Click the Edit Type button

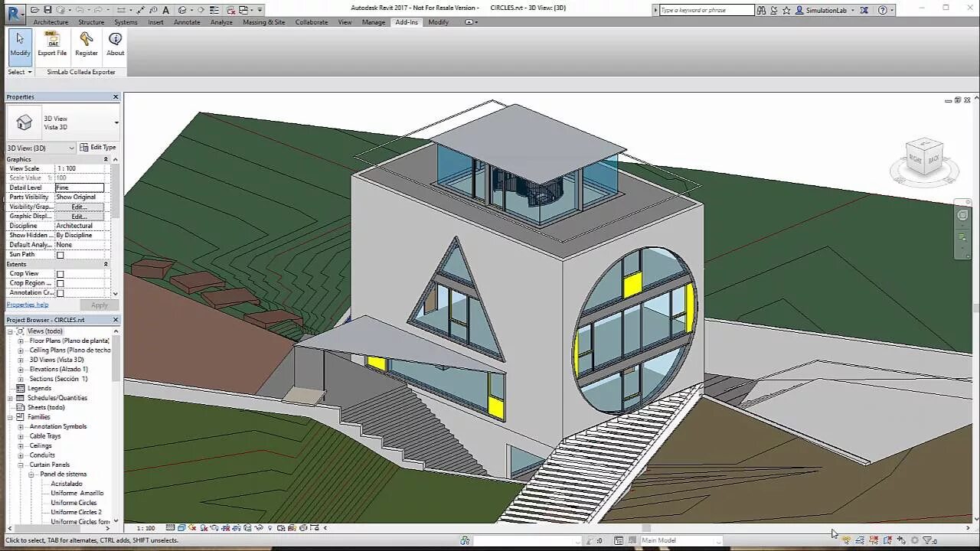(x=98, y=148)
